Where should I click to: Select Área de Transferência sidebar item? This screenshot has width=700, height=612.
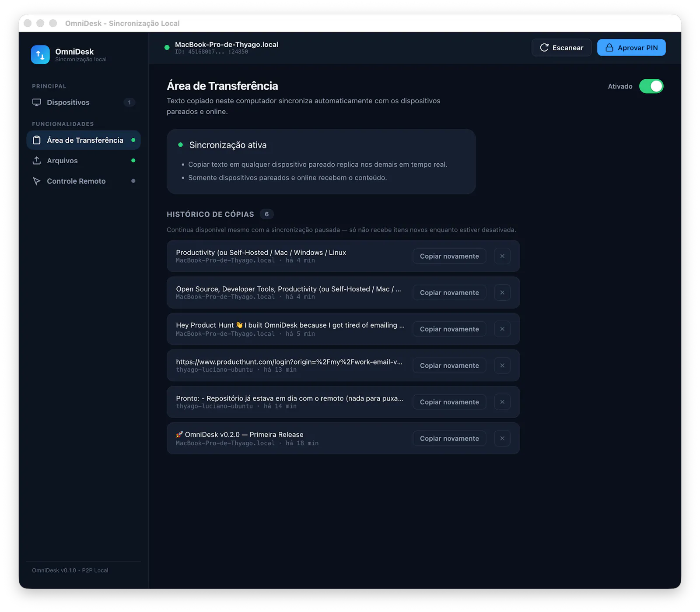pos(84,140)
